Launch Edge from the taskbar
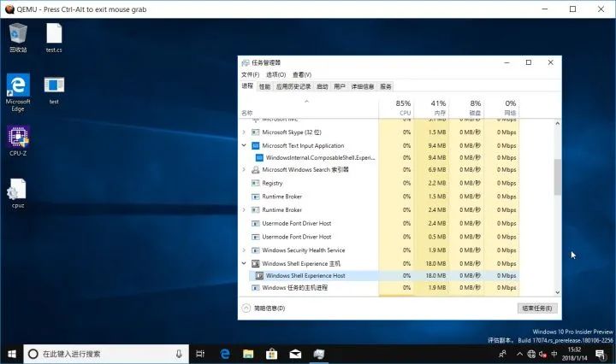This screenshot has width=616, height=364. (225, 355)
